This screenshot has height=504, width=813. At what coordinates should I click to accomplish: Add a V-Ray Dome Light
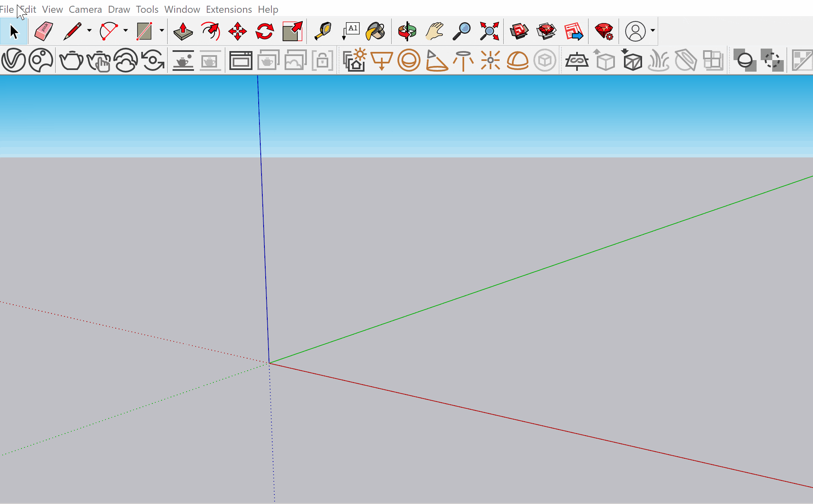pyautogui.click(x=518, y=61)
